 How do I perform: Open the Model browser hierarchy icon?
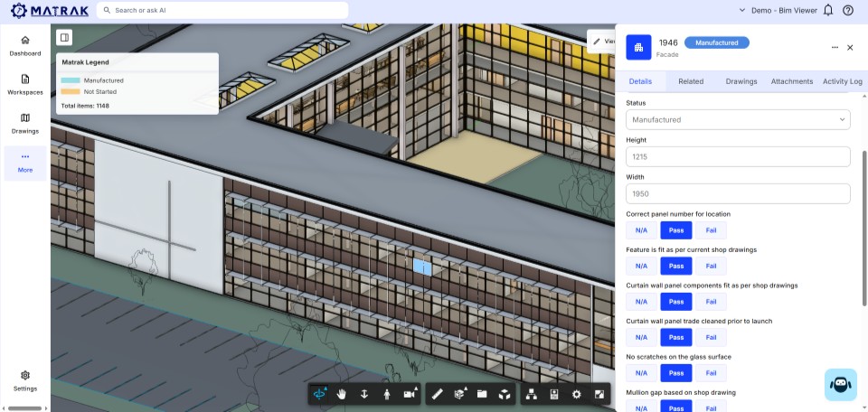click(532, 394)
